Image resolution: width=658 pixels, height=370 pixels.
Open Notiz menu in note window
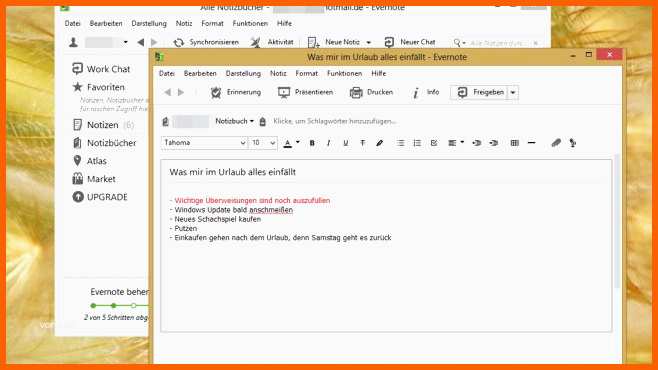278,73
